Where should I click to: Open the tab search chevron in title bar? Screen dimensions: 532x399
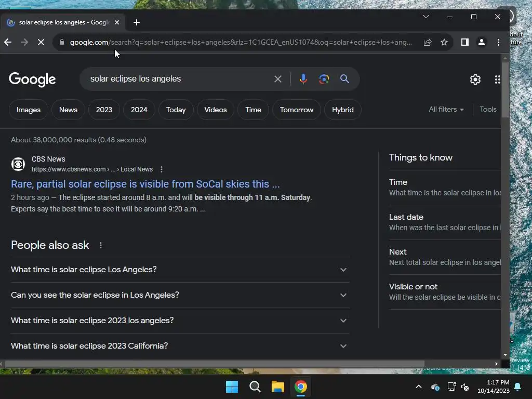pyautogui.click(x=426, y=17)
